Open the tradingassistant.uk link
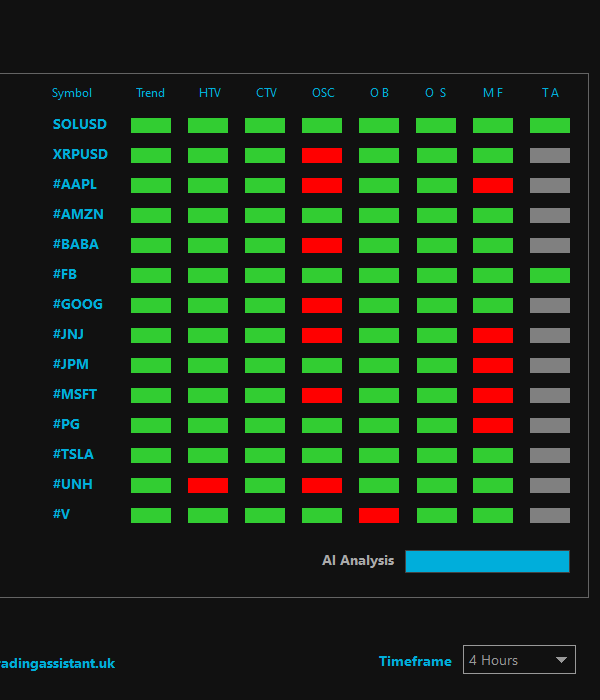 coord(57,663)
